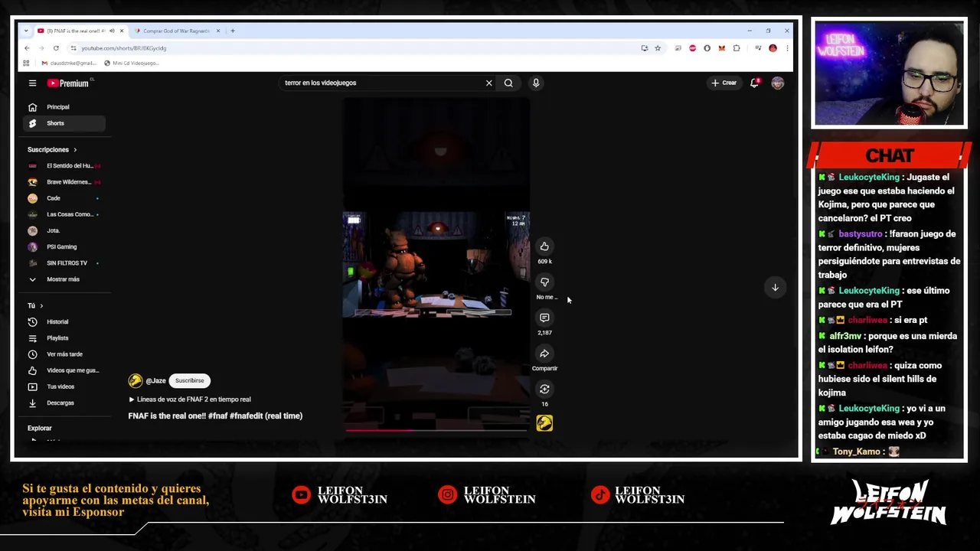
Task: Open Chrome extensions puzzle icon
Action: 737,48
